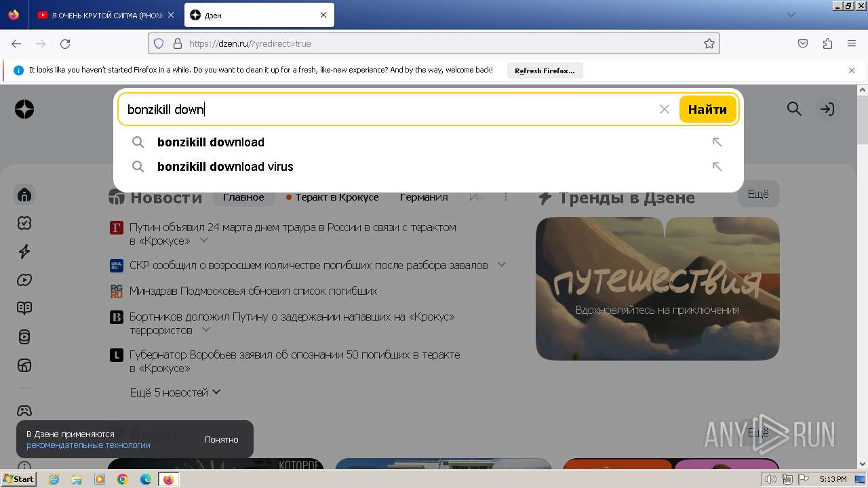Open the games controller sidebar icon
The height and width of the screenshot is (488, 868).
pos(24,411)
